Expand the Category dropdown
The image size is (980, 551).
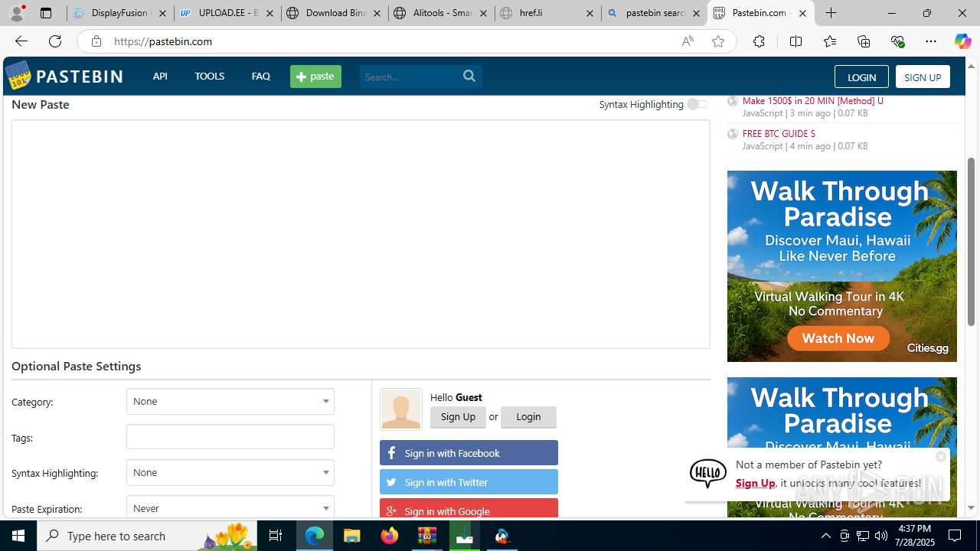click(x=230, y=401)
